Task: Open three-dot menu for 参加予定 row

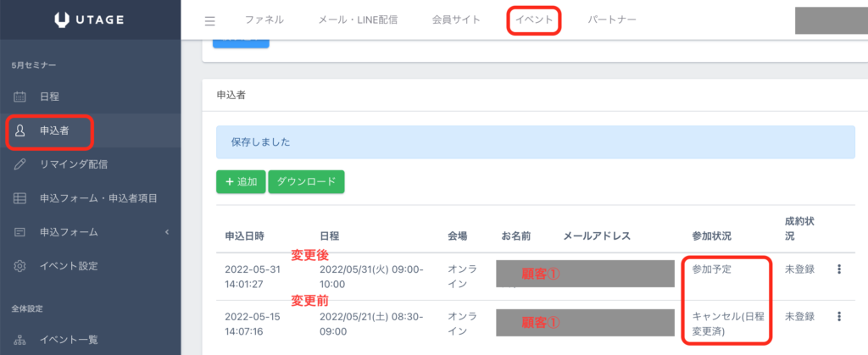Action: [839, 269]
